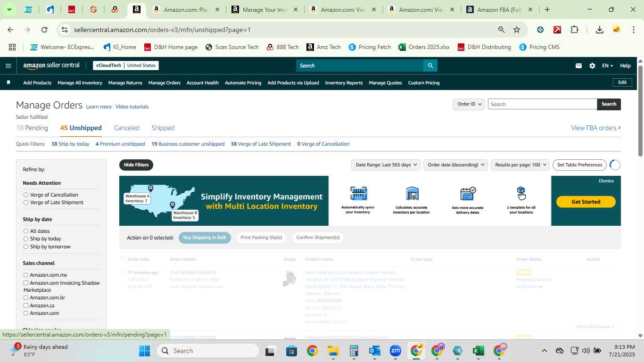Click into the Order ID search input field
The height and width of the screenshot is (362, 644).
point(542,104)
